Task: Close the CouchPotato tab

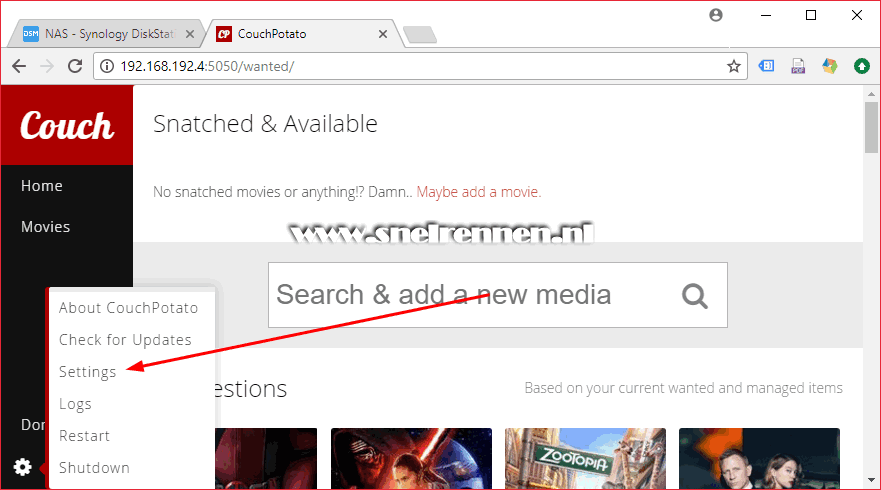Action: (383, 34)
